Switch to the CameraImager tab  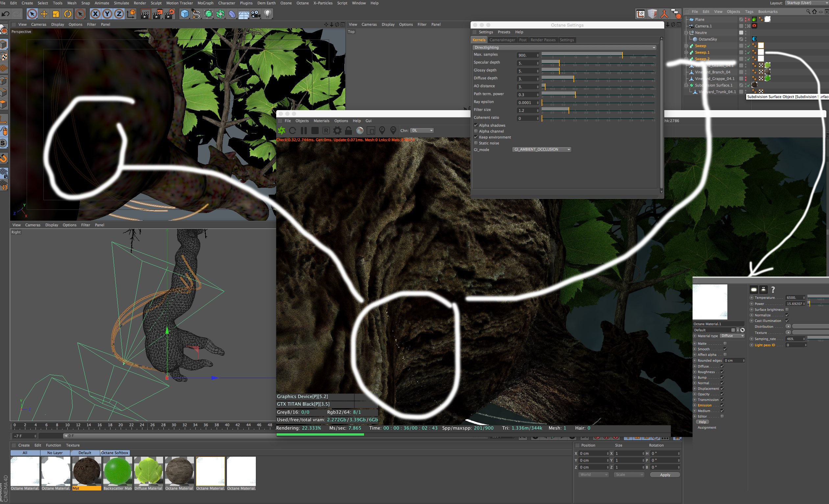point(502,40)
